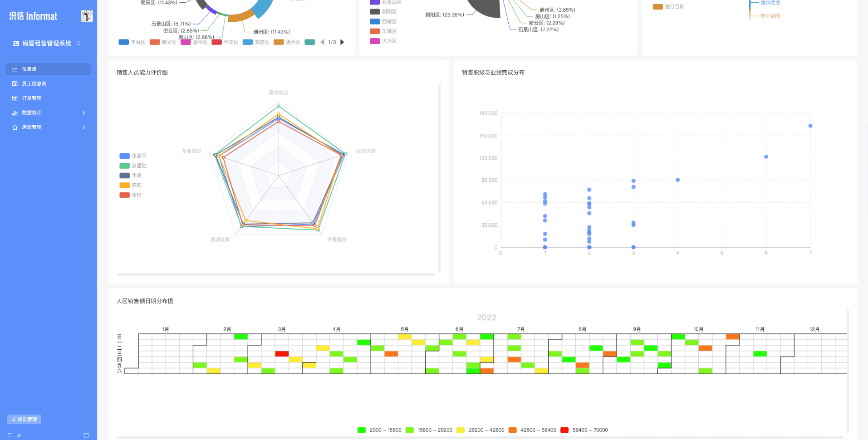The image size is (868, 440).
Task: Toggle 丰台区 legend item in donut chart
Action: click(x=132, y=42)
